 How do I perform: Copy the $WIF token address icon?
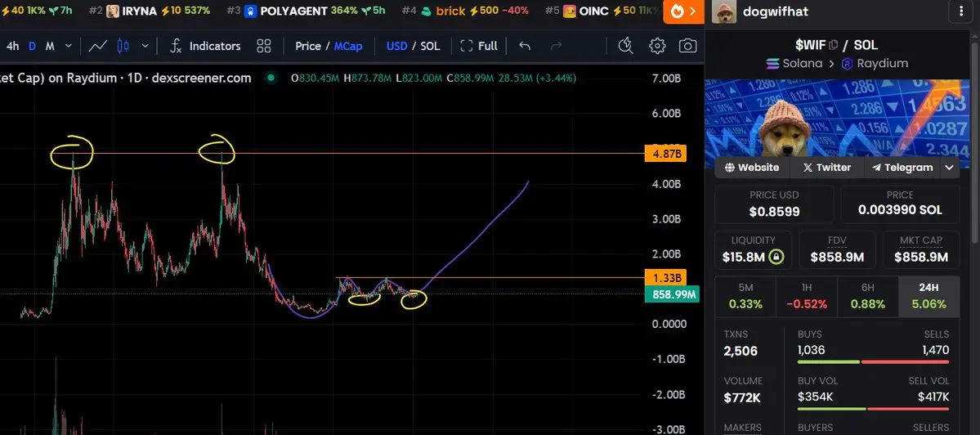pos(833,44)
